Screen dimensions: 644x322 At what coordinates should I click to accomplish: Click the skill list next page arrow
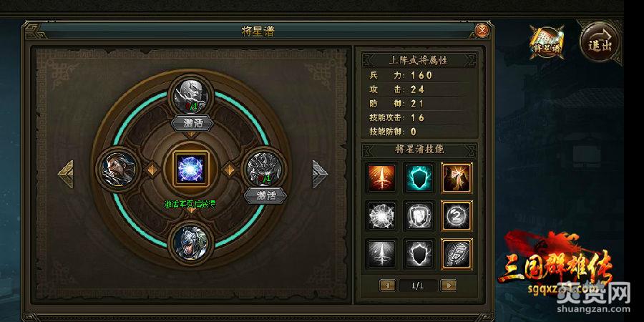tap(449, 285)
